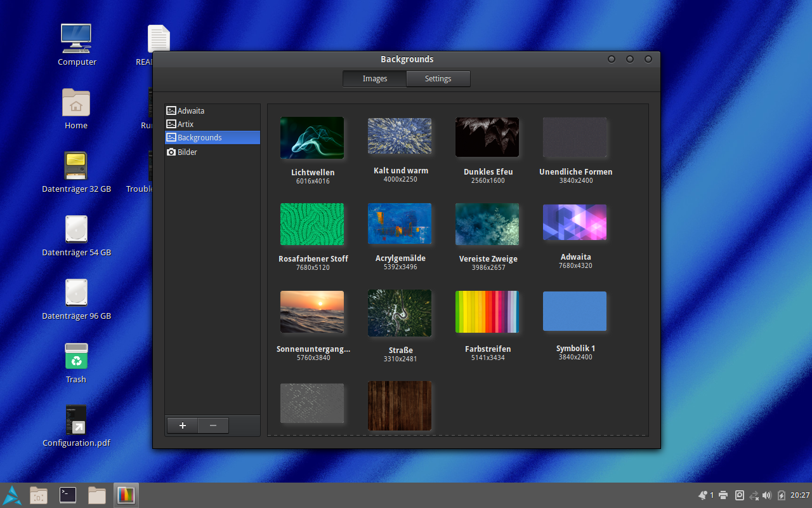Click the Backgrounds window title bar text
This screenshot has height=508, width=812.
(x=407, y=59)
